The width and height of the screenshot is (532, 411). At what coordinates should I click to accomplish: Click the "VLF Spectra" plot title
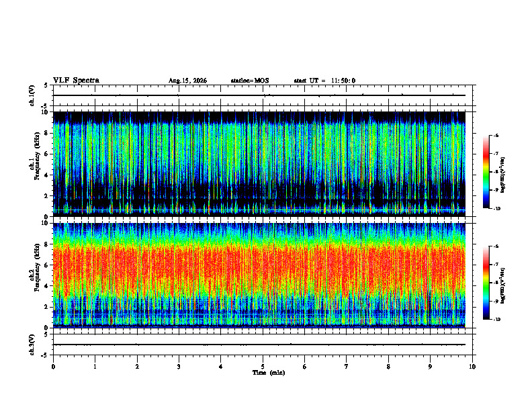76,81
